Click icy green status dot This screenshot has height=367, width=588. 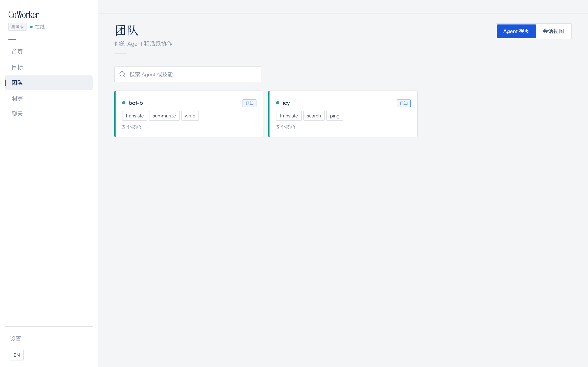tap(278, 103)
